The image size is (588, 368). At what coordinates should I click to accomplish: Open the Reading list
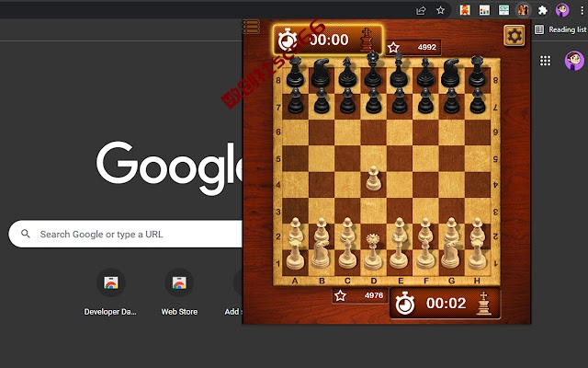[x=560, y=29]
